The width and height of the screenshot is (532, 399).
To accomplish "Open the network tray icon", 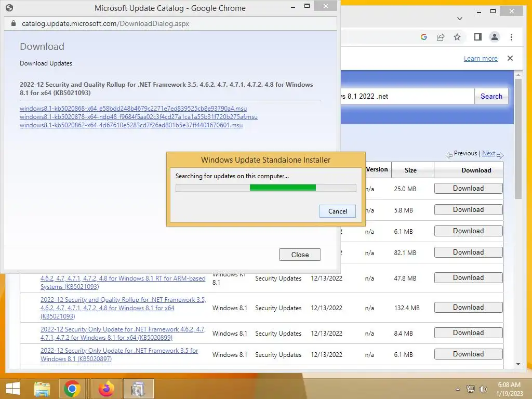I will [x=470, y=389].
